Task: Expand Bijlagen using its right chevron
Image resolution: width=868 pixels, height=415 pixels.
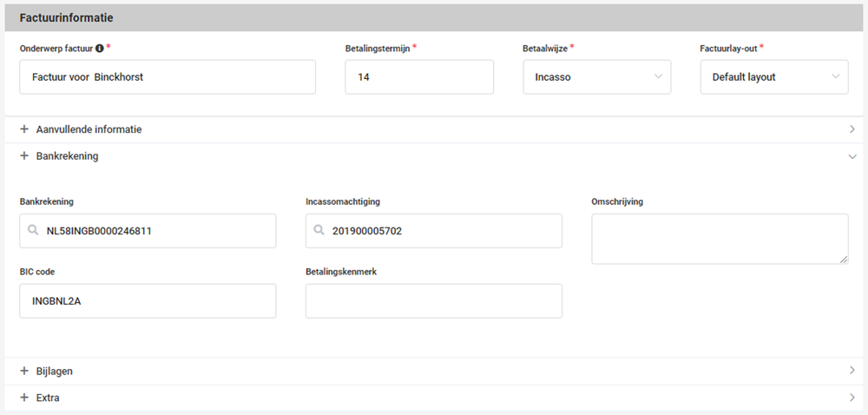Action: click(852, 371)
